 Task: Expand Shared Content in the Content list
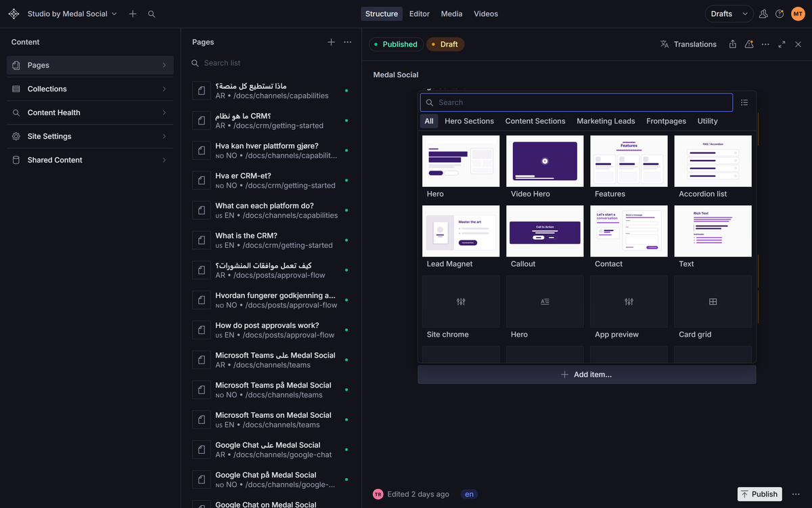point(90,160)
